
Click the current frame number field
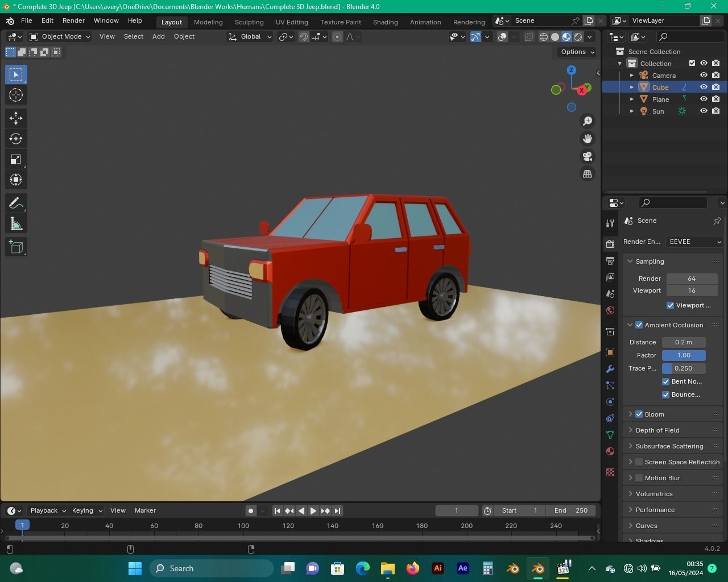[456, 510]
